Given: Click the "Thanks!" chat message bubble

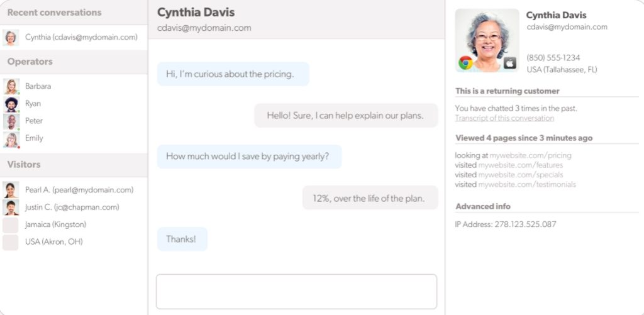Looking at the screenshot, I should point(182,239).
